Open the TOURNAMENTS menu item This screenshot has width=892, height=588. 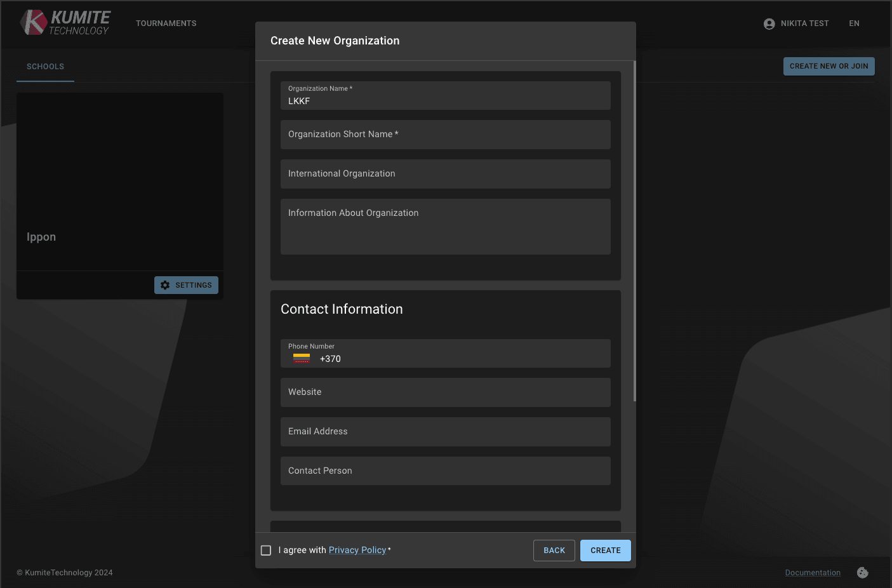click(166, 23)
